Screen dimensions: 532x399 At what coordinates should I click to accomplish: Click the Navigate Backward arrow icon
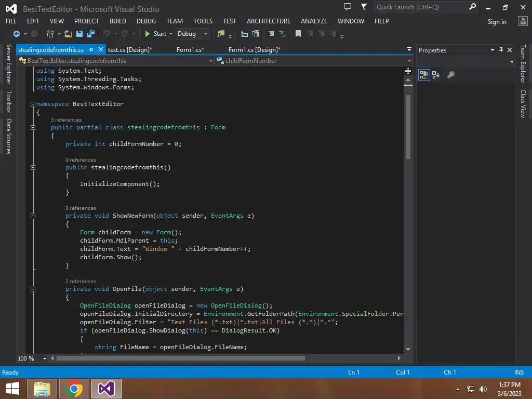click(x=16, y=34)
